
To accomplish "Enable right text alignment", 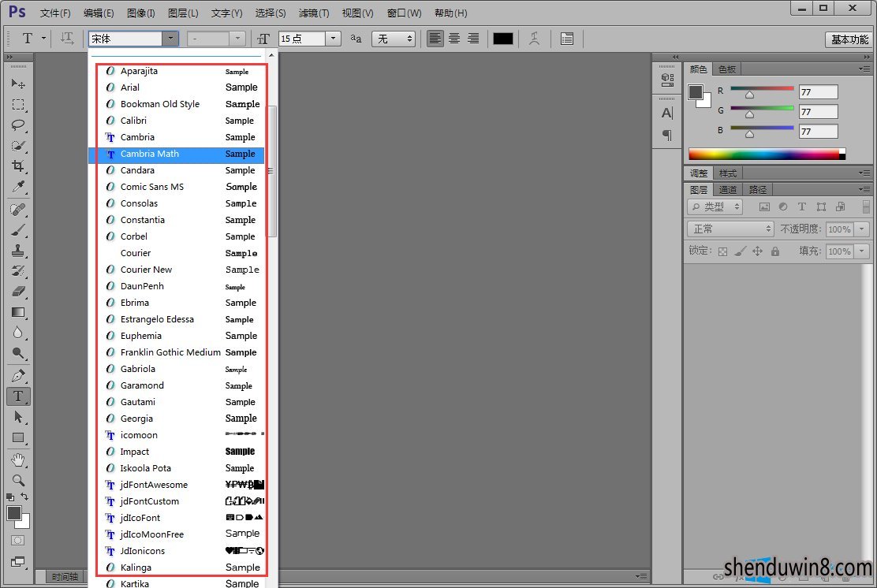I will [x=473, y=39].
